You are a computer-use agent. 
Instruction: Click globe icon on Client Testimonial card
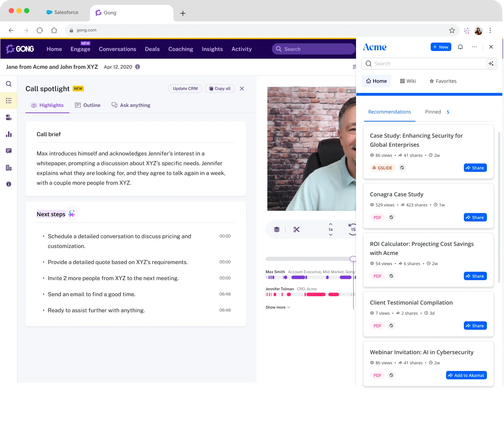(391, 326)
